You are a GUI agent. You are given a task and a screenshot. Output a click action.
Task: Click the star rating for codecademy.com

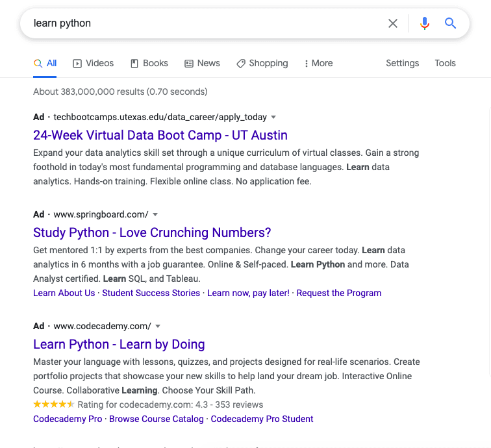coord(53,404)
